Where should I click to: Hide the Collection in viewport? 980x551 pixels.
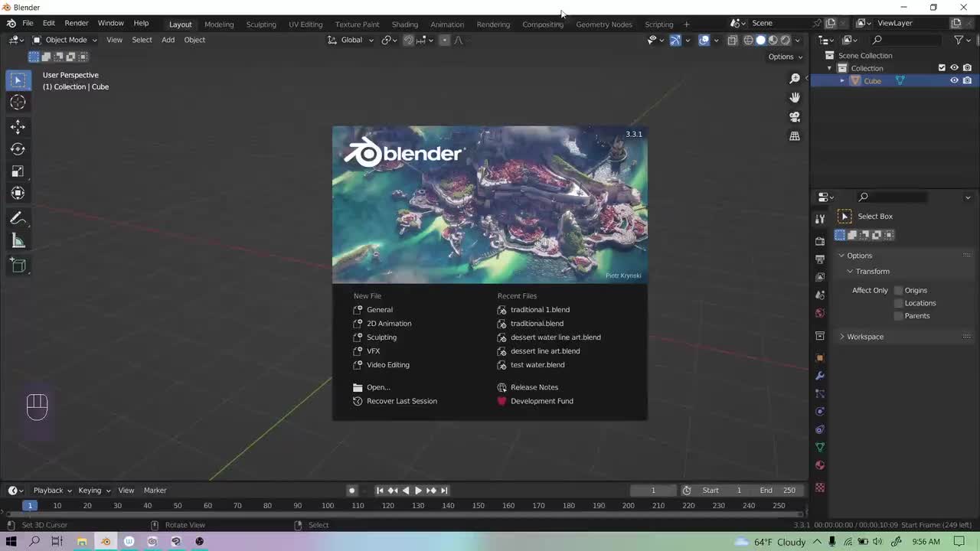[954, 68]
